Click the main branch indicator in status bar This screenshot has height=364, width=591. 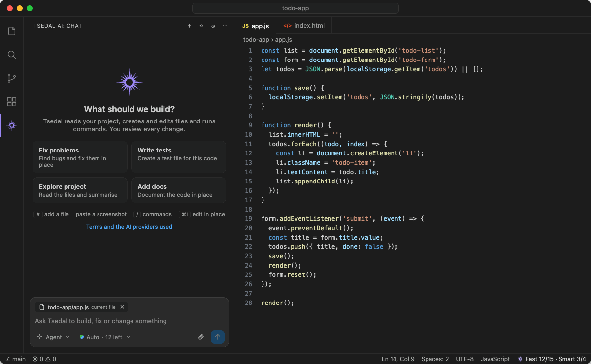pos(15,359)
